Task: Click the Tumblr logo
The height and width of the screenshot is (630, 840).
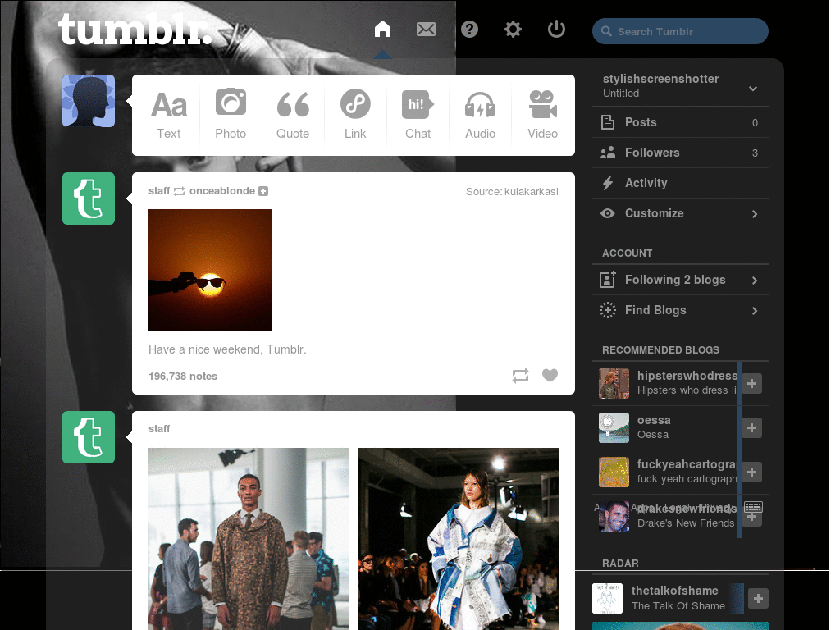Action: [135, 29]
